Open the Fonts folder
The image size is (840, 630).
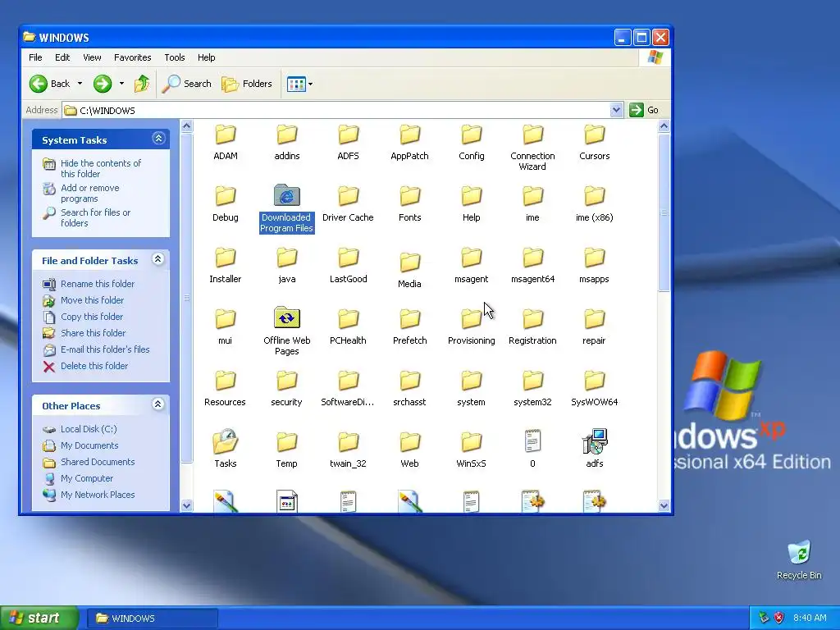coord(410,203)
